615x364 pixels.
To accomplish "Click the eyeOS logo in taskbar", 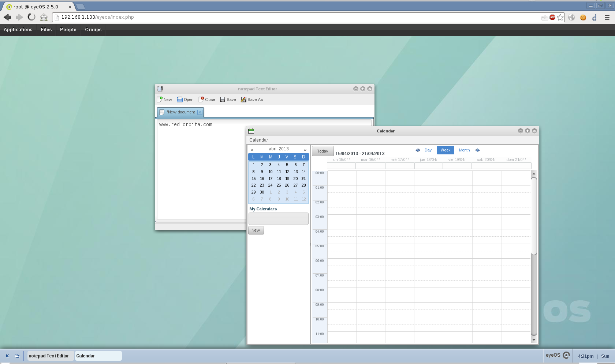I will coord(566,355).
